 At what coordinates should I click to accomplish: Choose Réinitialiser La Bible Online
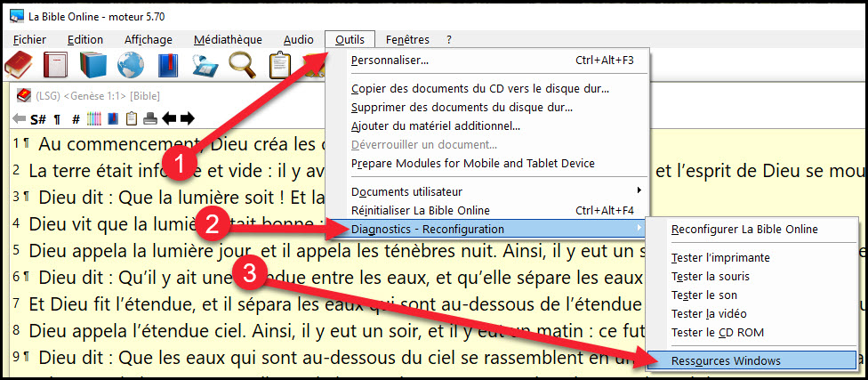[x=492, y=211]
